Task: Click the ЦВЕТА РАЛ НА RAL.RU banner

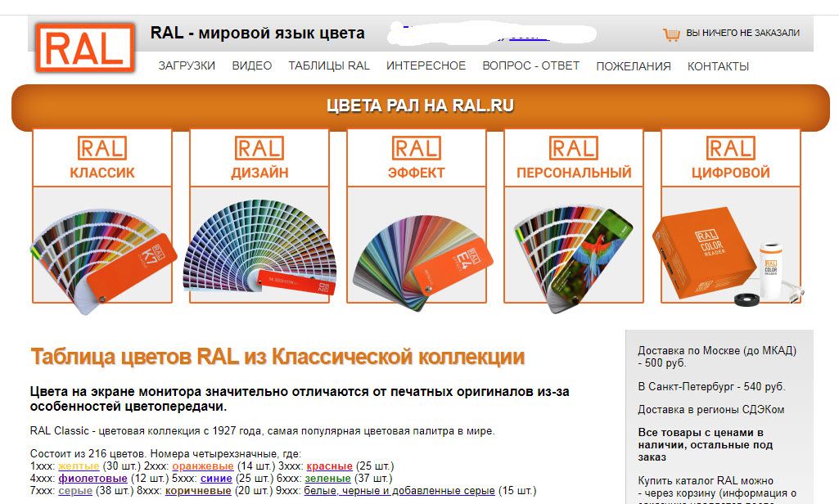Action: click(x=421, y=106)
